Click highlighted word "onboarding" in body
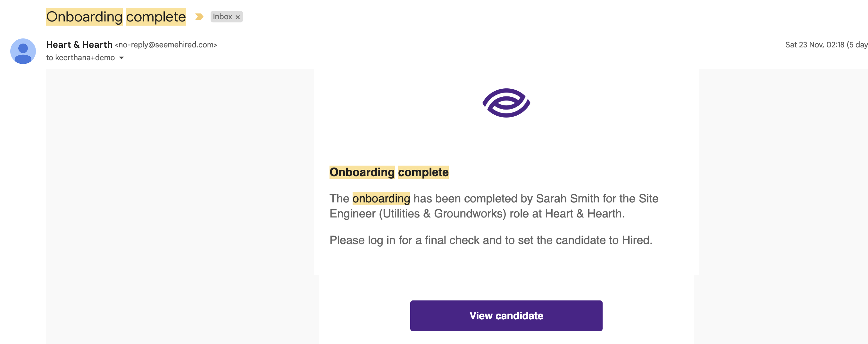This screenshot has width=868, height=344. click(x=381, y=199)
